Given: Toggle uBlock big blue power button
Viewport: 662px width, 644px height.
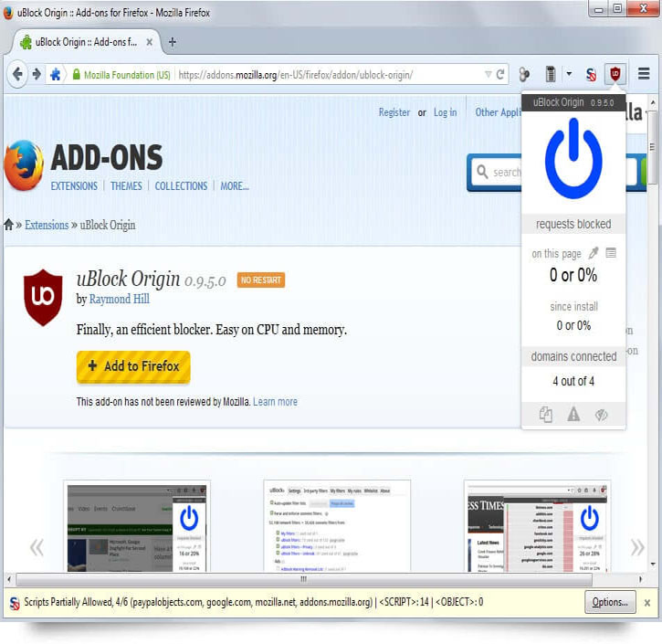Looking at the screenshot, I should pos(573,158).
